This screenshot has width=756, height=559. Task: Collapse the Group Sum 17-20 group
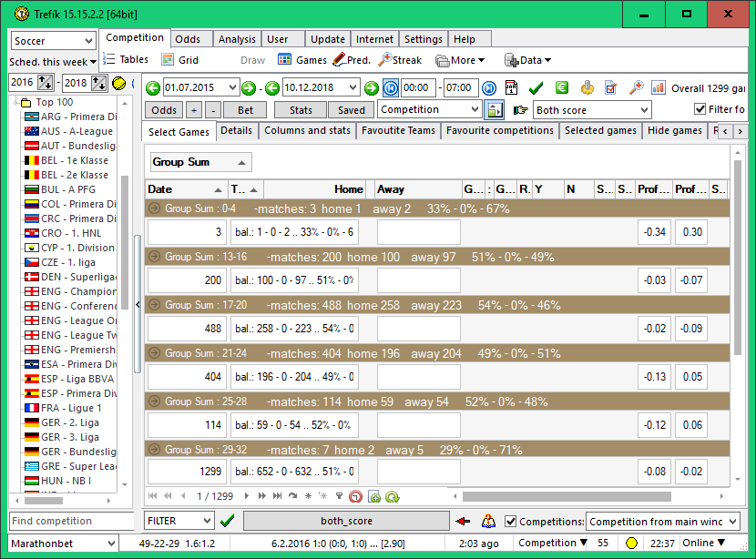tap(155, 305)
